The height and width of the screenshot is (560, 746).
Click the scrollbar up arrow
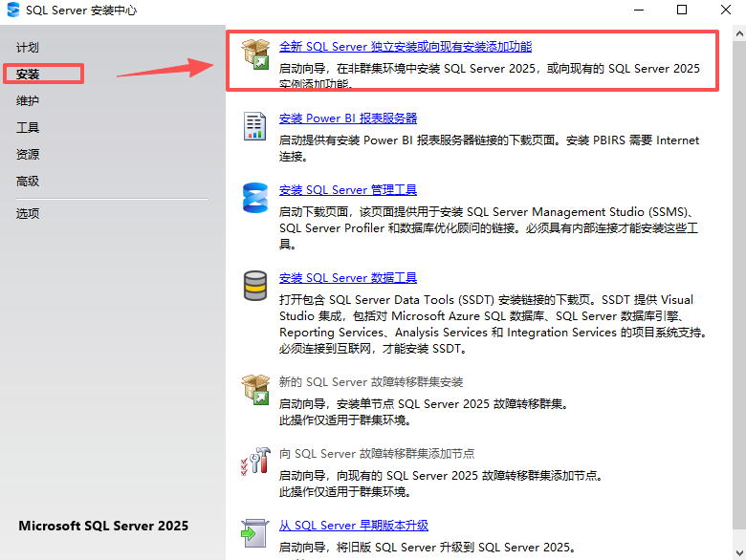[739, 33]
